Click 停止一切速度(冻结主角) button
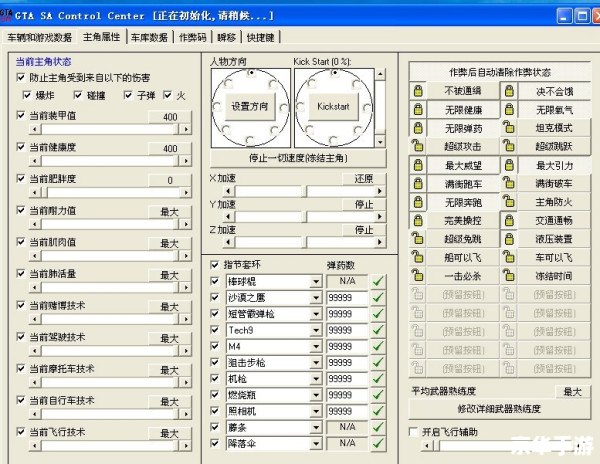Viewport: 600px width, 464px height. (298, 158)
